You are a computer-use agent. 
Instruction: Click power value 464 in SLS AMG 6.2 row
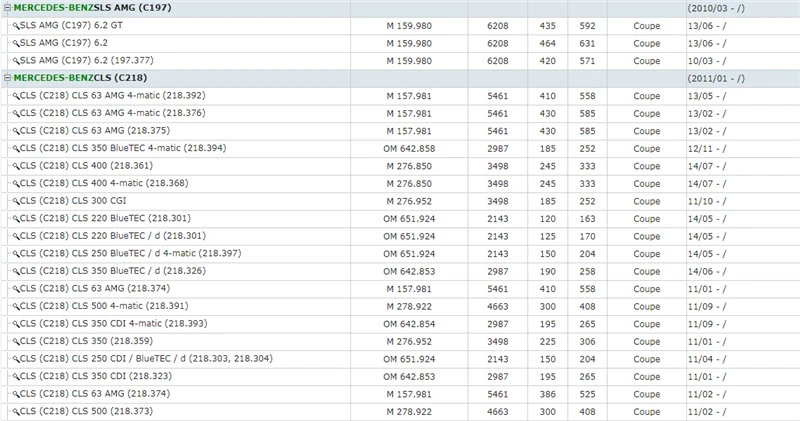click(547, 43)
